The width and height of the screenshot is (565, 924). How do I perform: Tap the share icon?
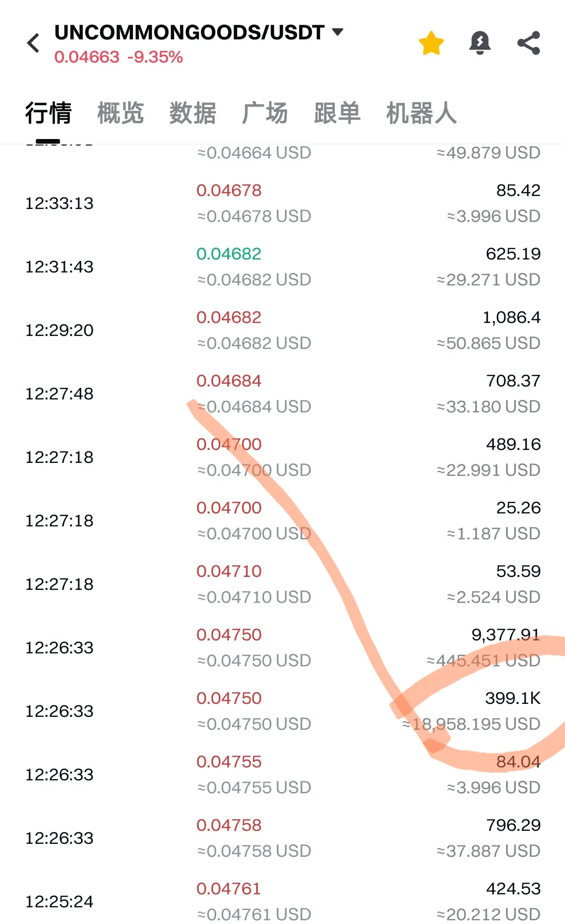pos(528,43)
